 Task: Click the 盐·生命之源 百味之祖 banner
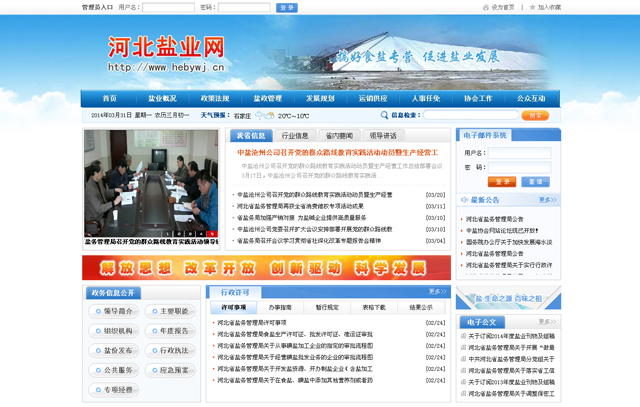click(508, 298)
